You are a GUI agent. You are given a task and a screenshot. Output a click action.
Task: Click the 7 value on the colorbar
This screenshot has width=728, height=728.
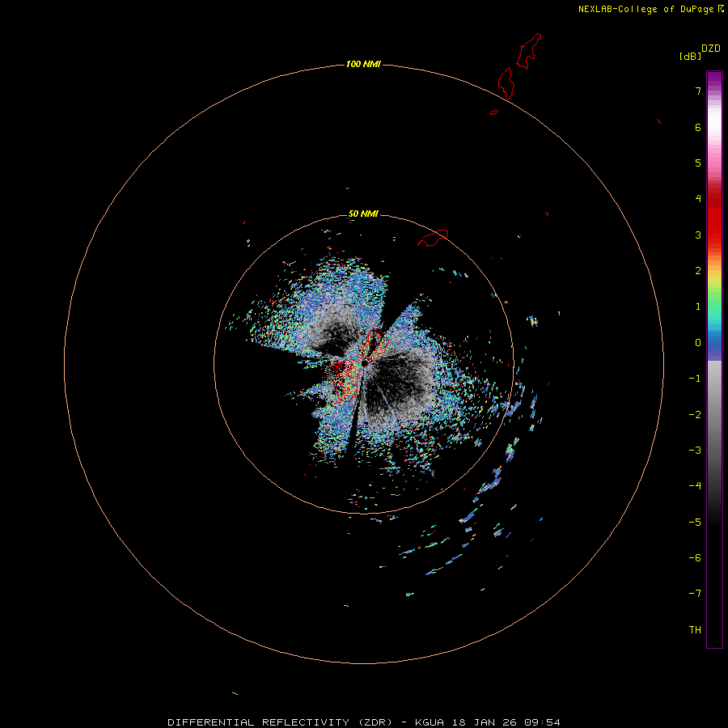click(698, 91)
